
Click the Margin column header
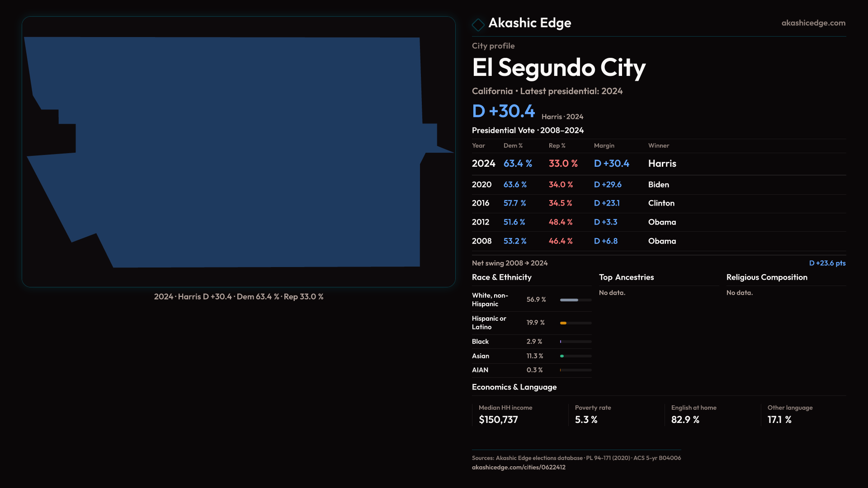click(x=604, y=145)
